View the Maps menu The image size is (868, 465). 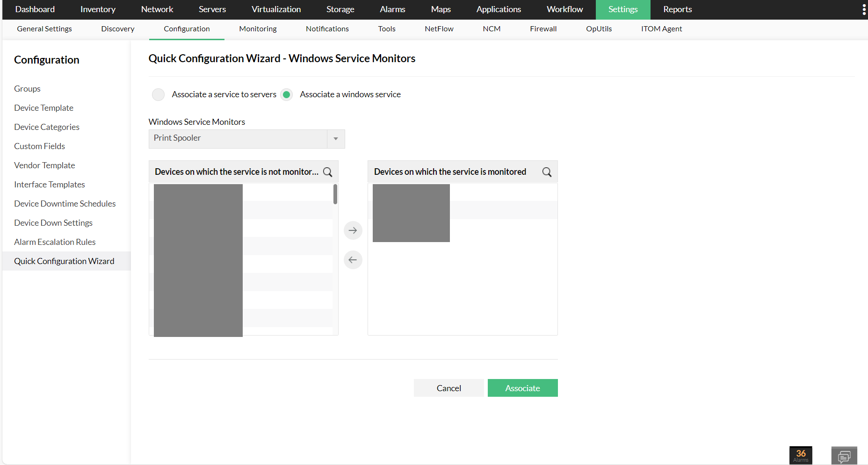pos(441,9)
